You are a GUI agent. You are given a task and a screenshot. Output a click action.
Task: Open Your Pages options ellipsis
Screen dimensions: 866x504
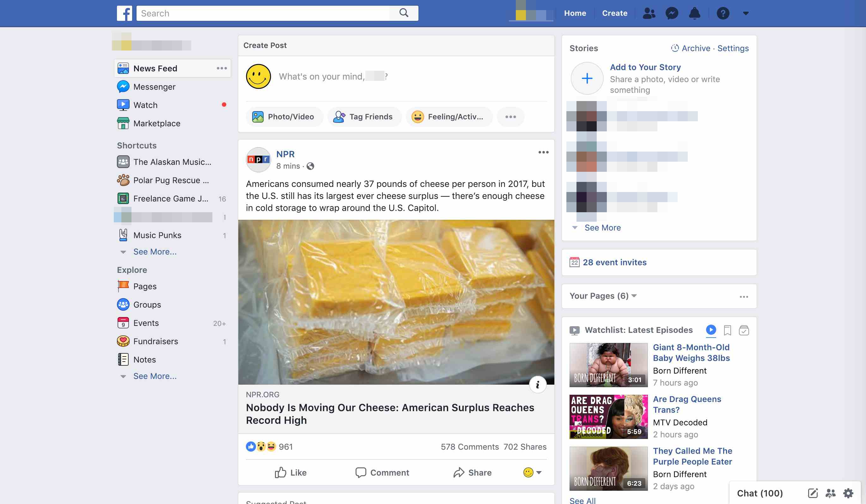coord(744,297)
